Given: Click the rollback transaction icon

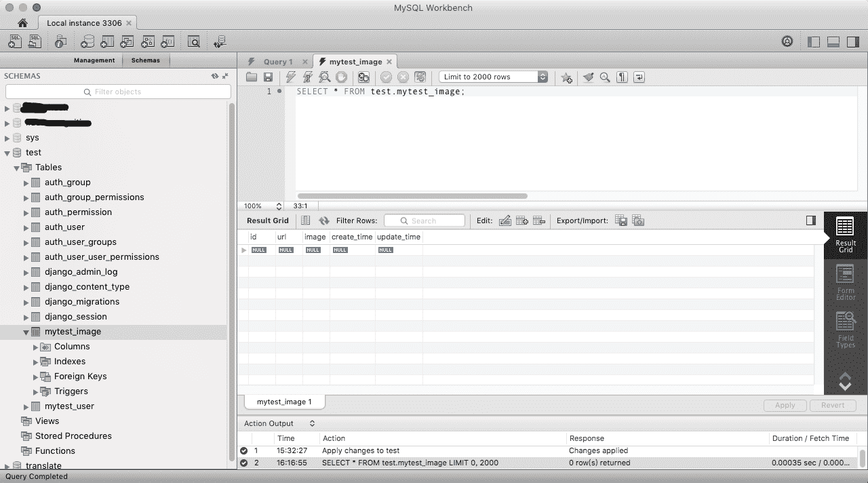Looking at the screenshot, I should (403, 77).
